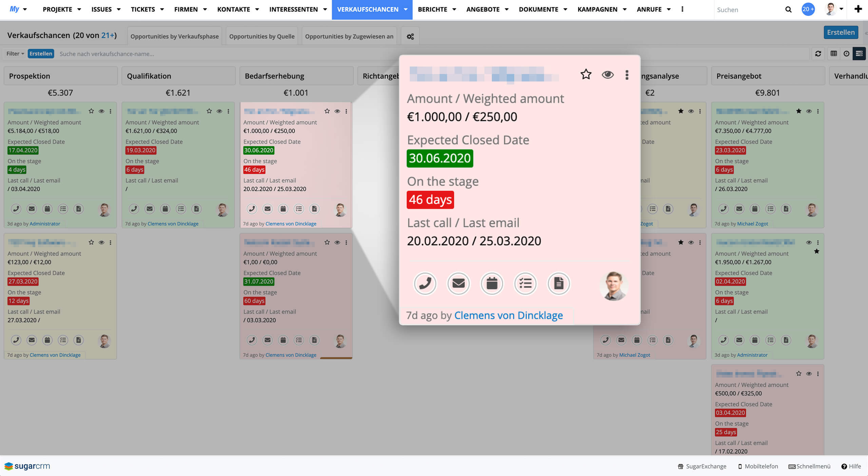Switch to Opportunities by Quelle tab
The height and width of the screenshot is (476, 868).
tap(262, 36)
